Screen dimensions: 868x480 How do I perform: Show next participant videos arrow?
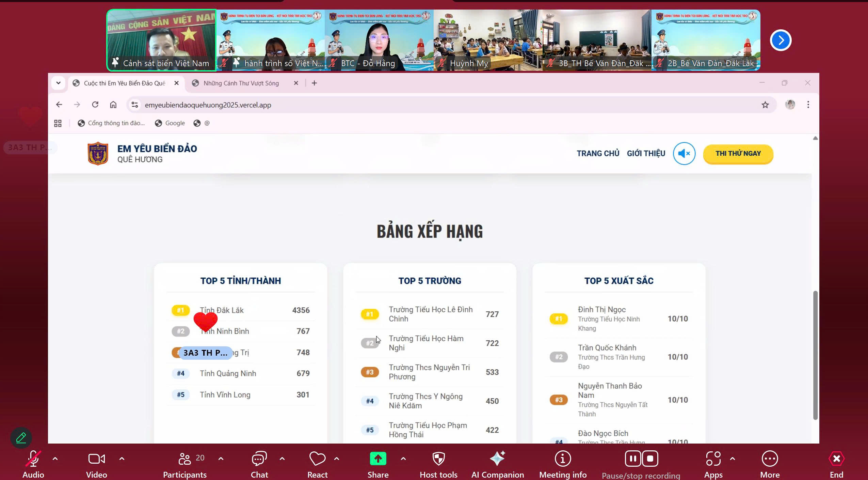click(x=781, y=41)
